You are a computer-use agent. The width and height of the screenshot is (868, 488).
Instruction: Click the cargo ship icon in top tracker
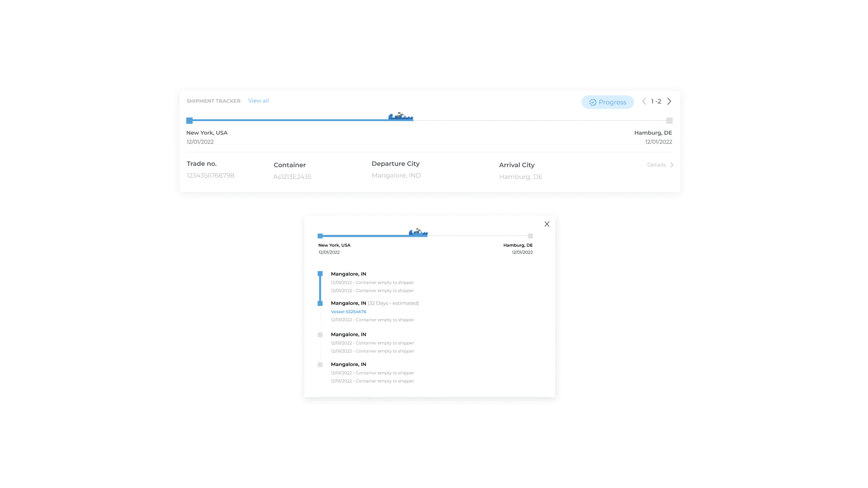pyautogui.click(x=401, y=117)
